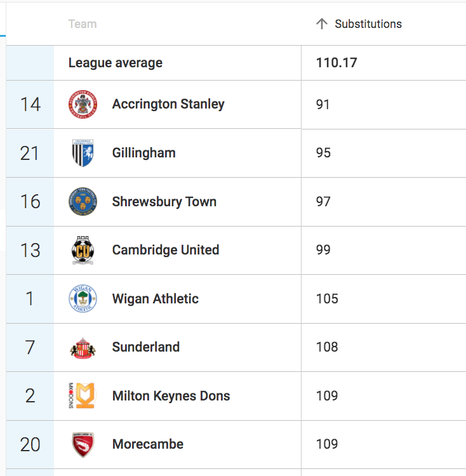Viewport: 466px width, 476px height.
Task: Click the Morecambe club crest
Action: (x=83, y=444)
